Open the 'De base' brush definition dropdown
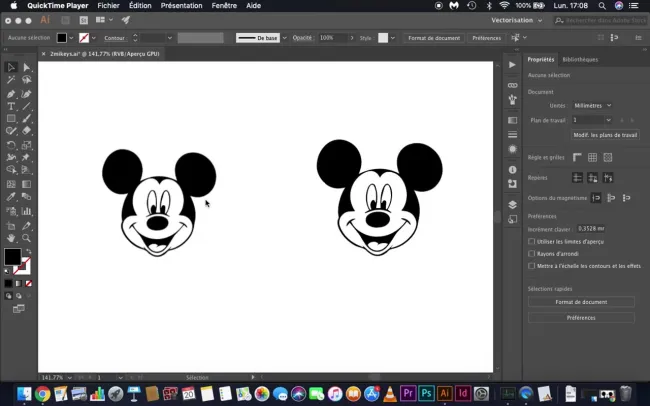 click(284, 38)
